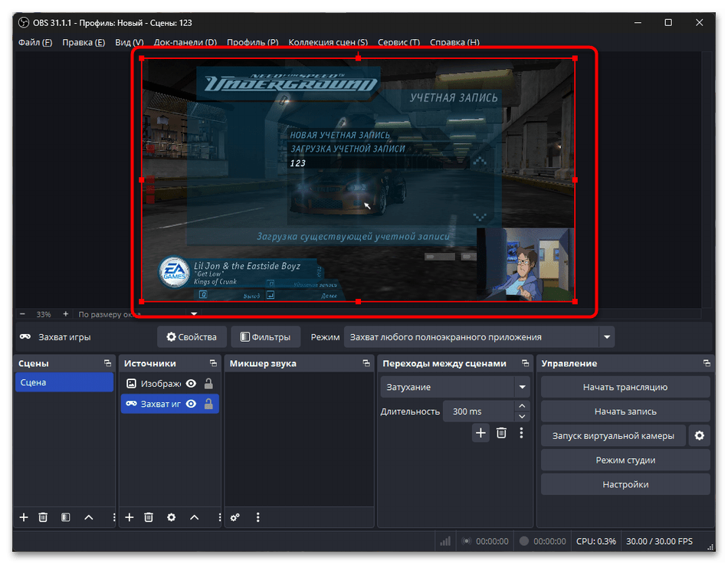The height and width of the screenshot is (564, 728).
Task: Undock the Источники panel
Action: 213,363
